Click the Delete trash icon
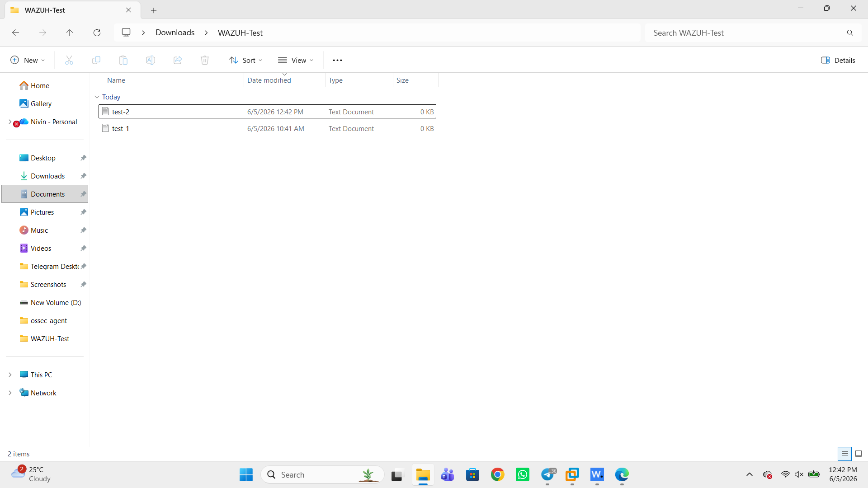The width and height of the screenshot is (868, 488). (205, 60)
